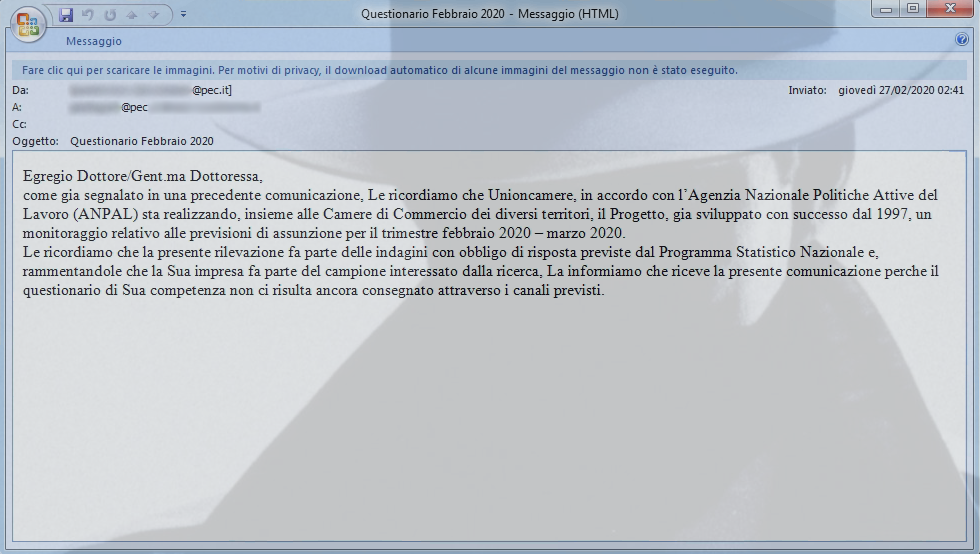Click the info bar to download images
Image resolution: width=980 pixels, height=554 pixels.
click(x=489, y=70)
